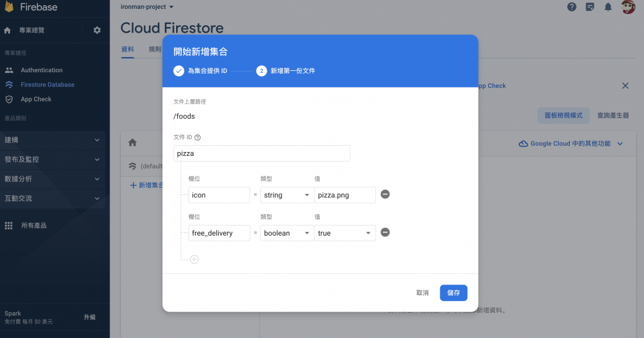Open value dropdown showing true

click(345, 233)
